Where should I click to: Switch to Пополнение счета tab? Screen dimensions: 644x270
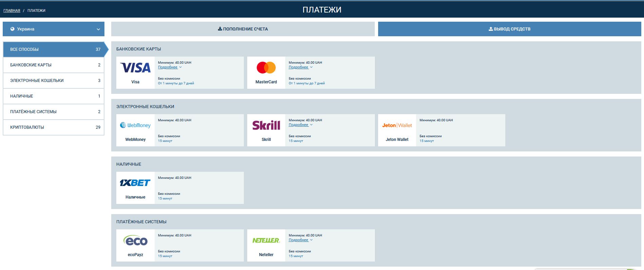click(x=243, y=29)
